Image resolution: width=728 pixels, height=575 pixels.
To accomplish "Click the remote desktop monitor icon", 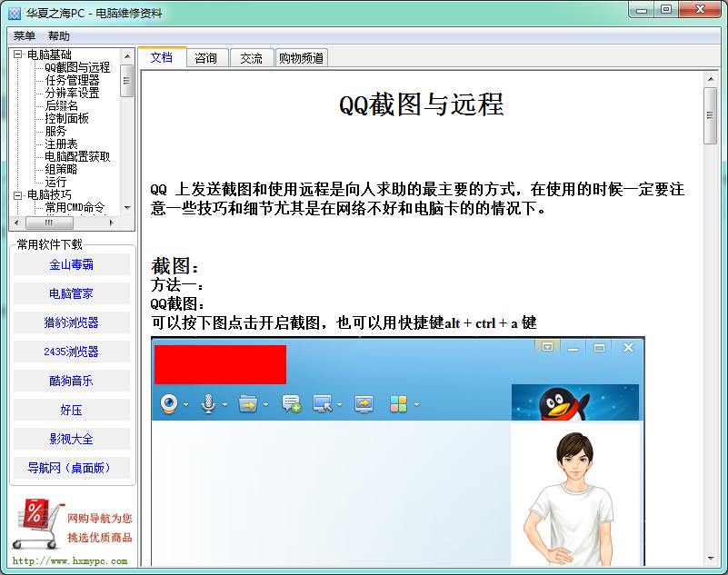I will [x=323, y=403].
